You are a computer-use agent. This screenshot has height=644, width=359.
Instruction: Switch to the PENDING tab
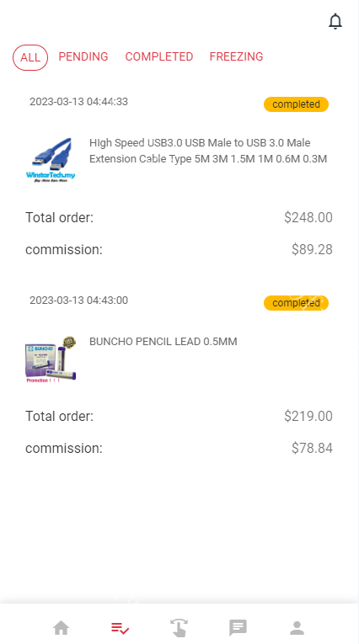tap(83, 56)
